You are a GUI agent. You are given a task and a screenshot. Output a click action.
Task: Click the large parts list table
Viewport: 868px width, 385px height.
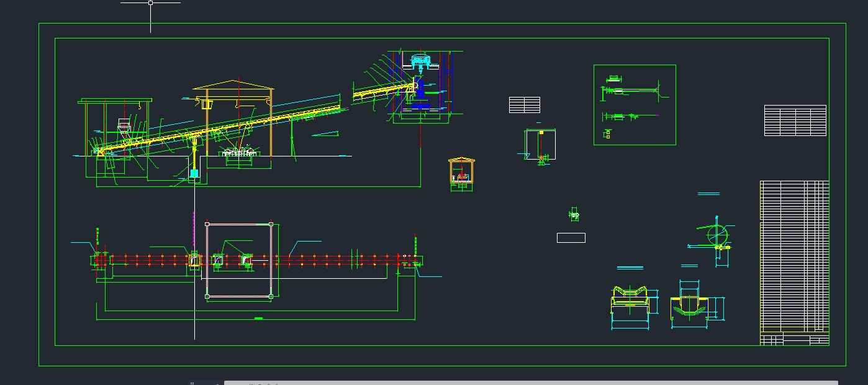[794, 256]
